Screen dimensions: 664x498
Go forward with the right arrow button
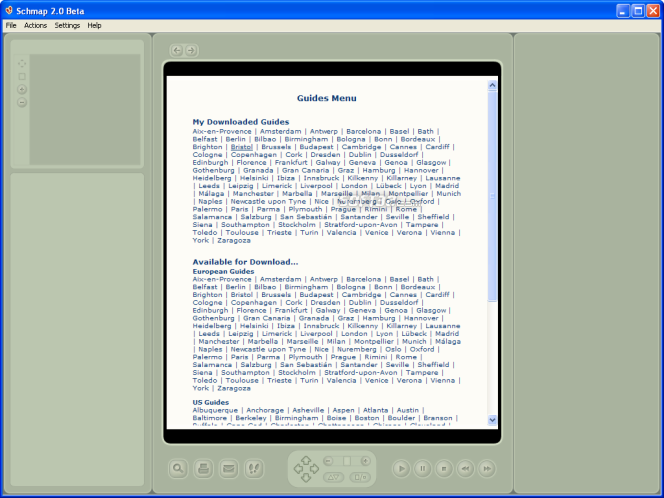191,50
